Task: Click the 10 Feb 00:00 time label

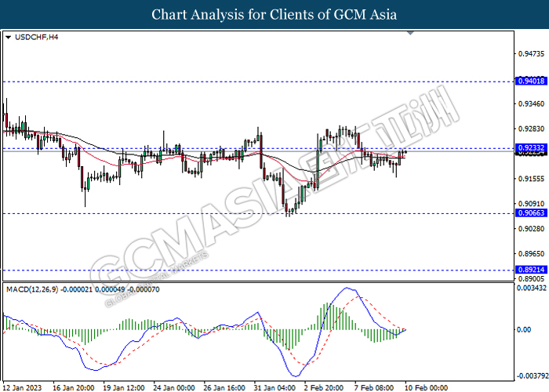Action: coord(426,388)
